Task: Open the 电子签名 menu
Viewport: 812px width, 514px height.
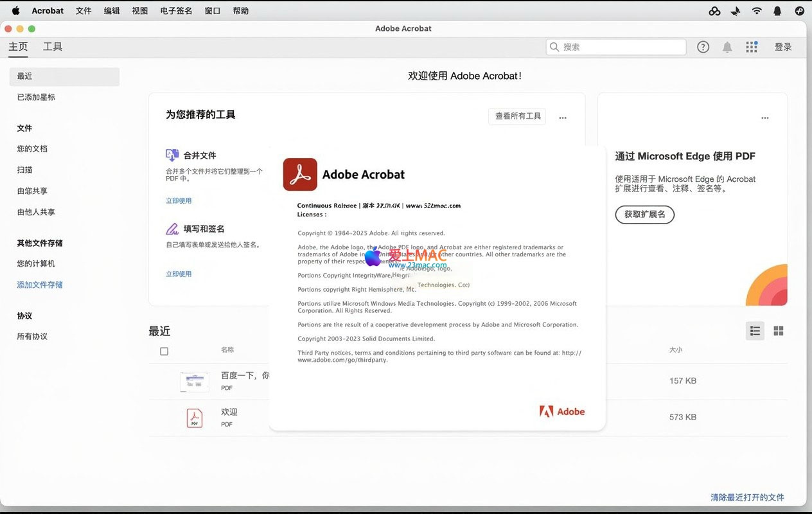Action: (176, 11)
